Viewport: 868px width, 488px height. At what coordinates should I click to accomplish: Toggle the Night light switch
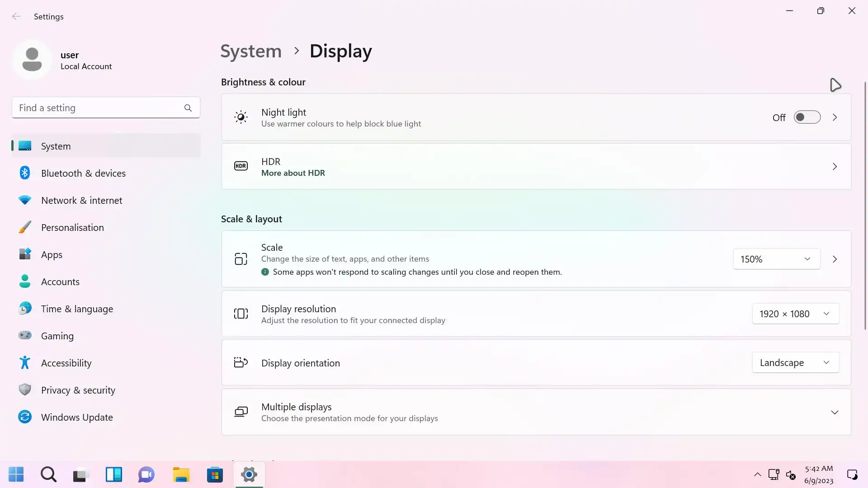(x=807, y=117)
